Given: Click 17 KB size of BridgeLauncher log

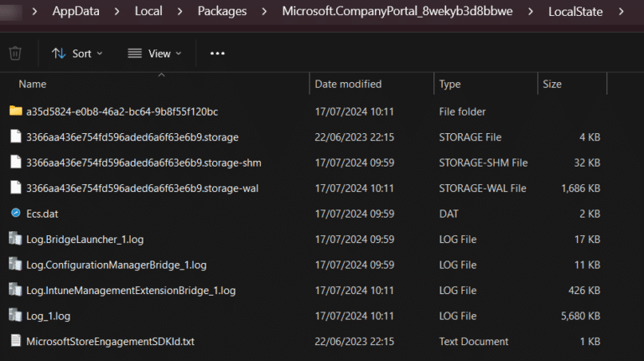Looking at the screenshot, I should (587, 240).
